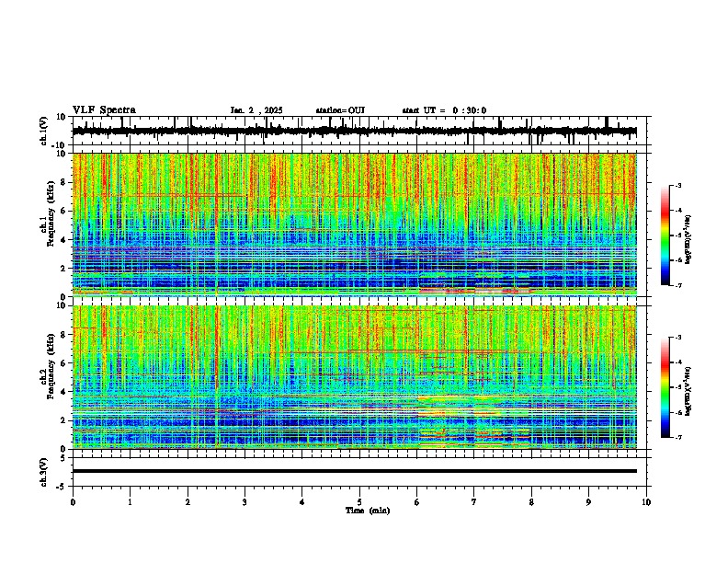This screenshot has height=563, width=728.
Task: Click the time axis tick label "1"
Action: click(130, 502)
